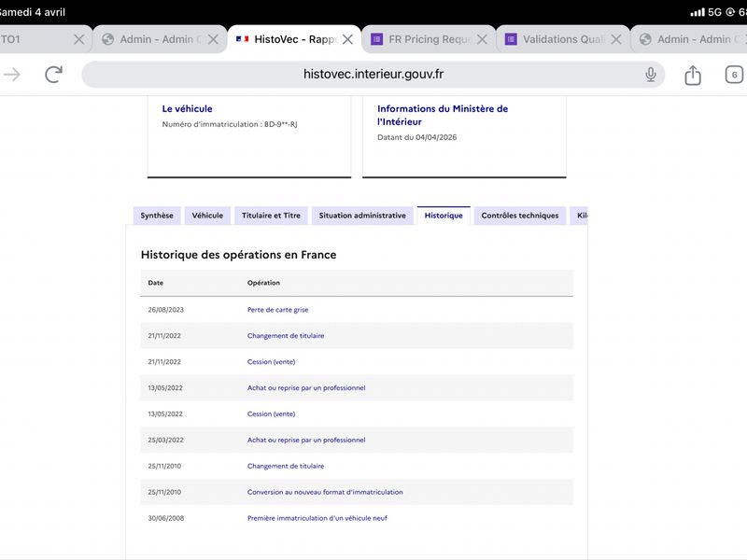Go to Situation administrative tab

(362, 216)
